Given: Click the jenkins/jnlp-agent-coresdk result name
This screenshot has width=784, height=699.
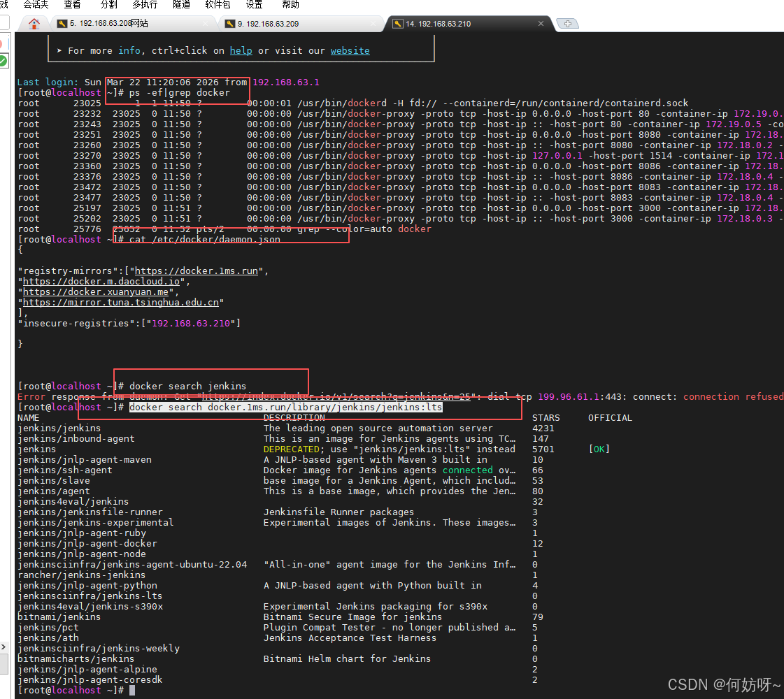Looking at the screenshot, I should tap(90, 680).
